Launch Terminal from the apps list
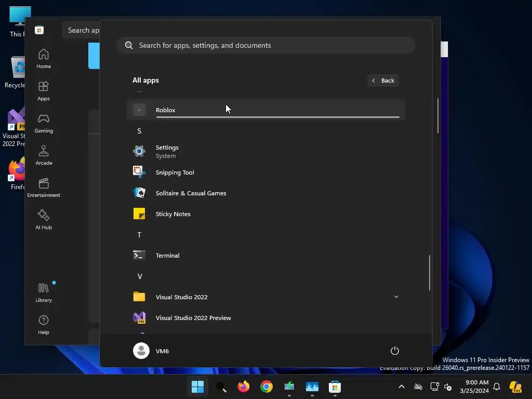532x399 pixels. [265, 255]
